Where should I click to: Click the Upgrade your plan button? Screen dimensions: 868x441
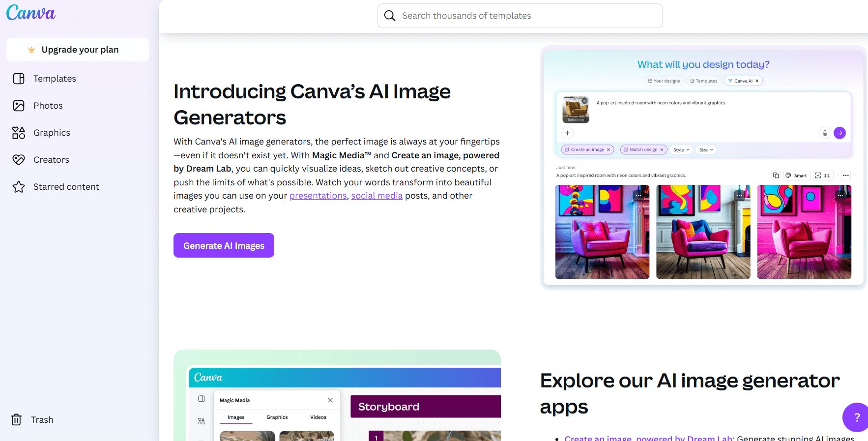78,50
